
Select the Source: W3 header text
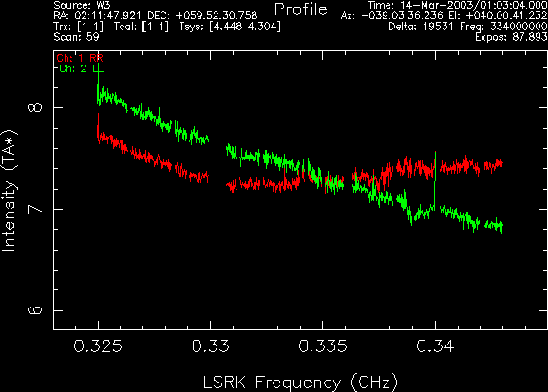82,5
